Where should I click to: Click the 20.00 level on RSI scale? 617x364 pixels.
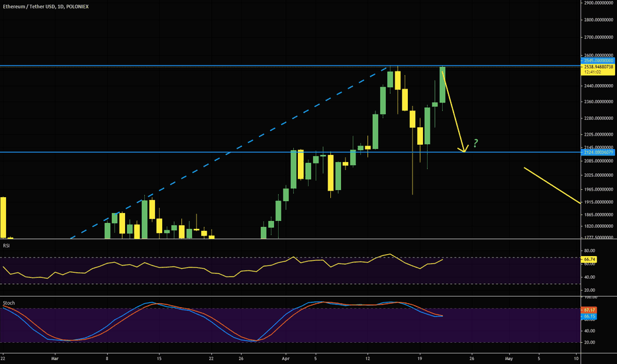coord(589,291)
